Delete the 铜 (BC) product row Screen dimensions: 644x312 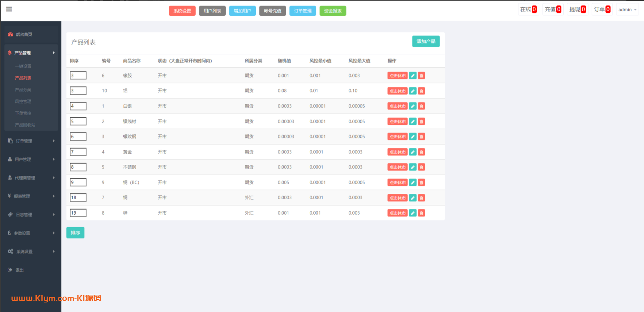pyautogui.click(x=421, y=182)
